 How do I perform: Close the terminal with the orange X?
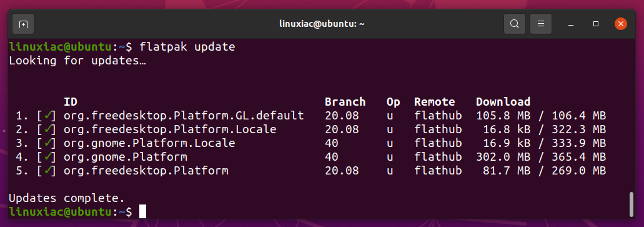click(x=621, y=24)
